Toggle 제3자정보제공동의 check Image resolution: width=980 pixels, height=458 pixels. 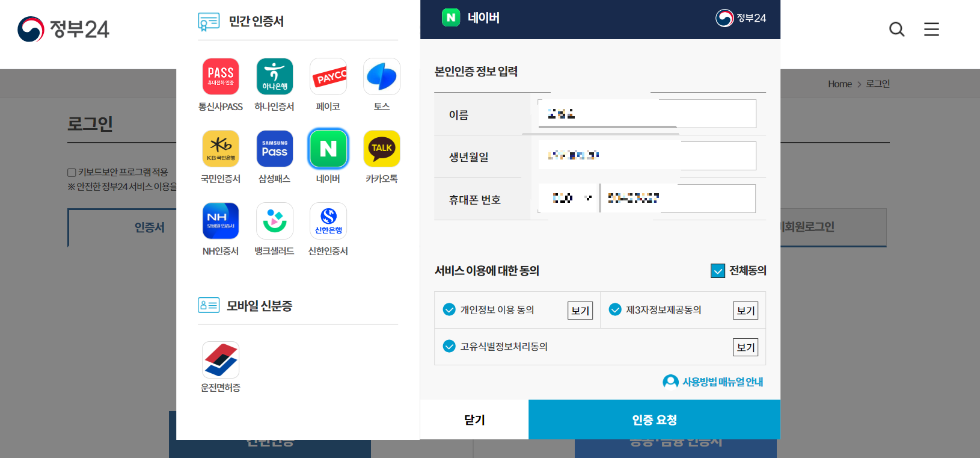point(615,309)
